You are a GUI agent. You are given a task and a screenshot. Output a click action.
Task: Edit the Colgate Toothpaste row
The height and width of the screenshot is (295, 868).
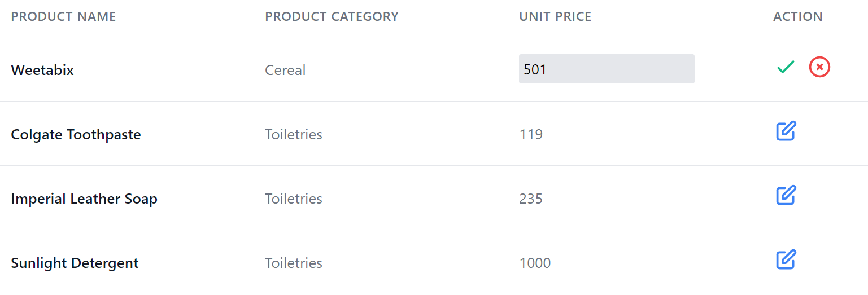click(x=786, y=131)
